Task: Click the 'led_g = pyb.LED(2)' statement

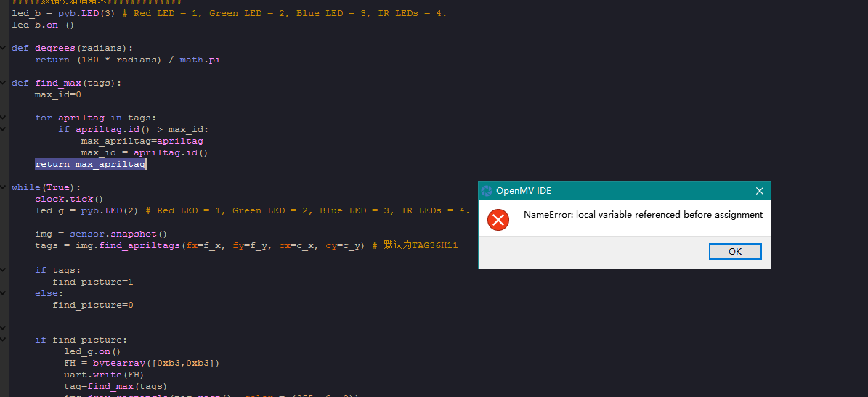Action: click(86, 210)
